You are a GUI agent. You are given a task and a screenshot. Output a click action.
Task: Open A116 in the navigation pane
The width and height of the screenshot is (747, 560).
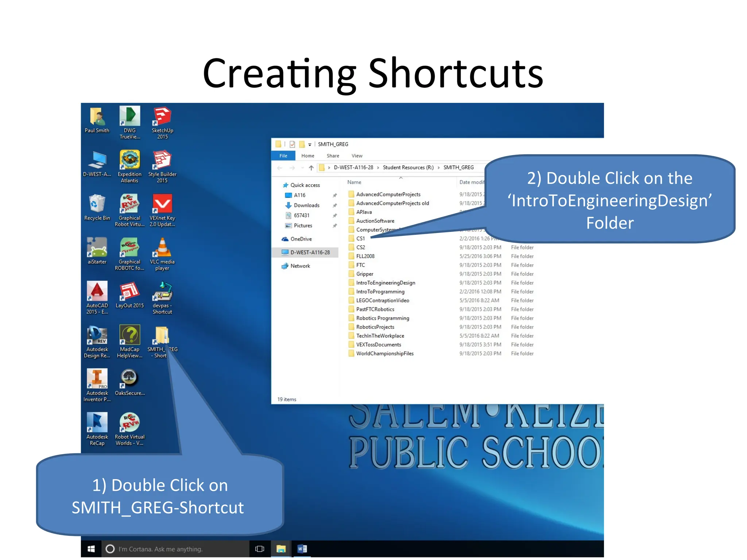point(295,195)
